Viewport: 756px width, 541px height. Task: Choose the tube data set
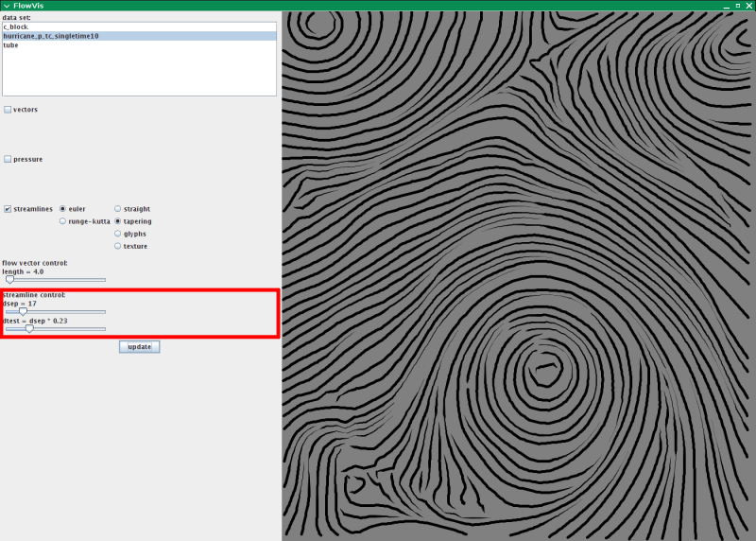point(10,44)
